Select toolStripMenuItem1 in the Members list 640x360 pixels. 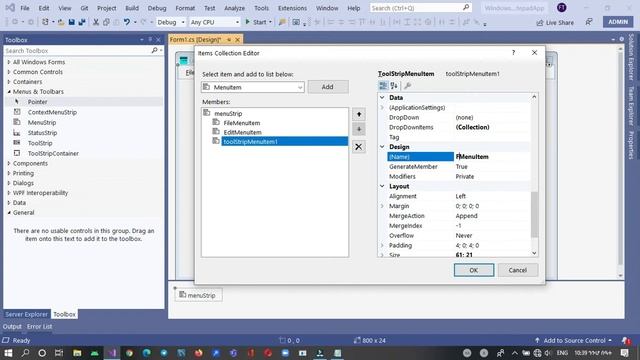click(x=284, y=142)
